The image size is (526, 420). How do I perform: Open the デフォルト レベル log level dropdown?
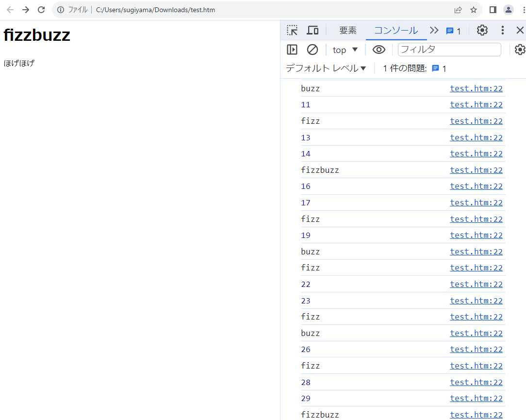pyautogui.click(x=326, y=68)
